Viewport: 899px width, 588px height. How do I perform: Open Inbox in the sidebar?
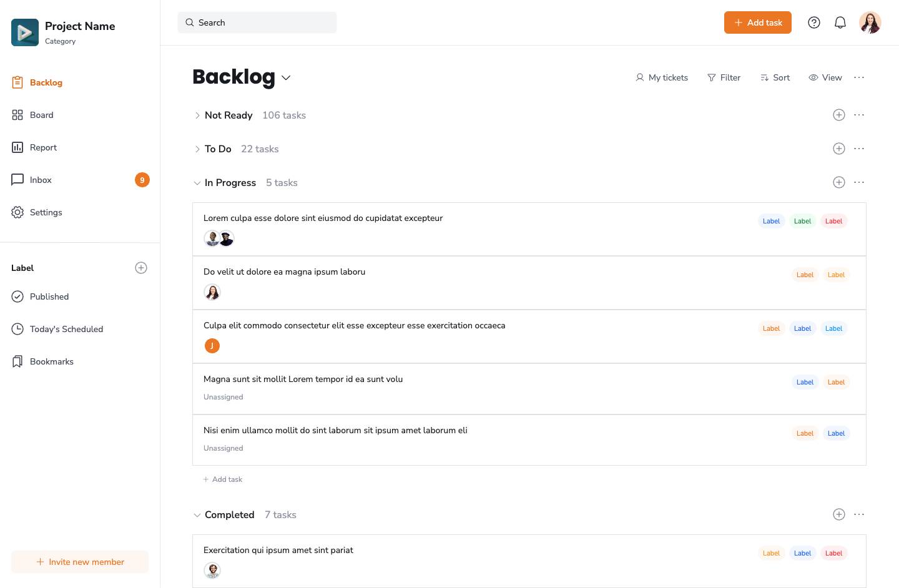tap(41, 180)
